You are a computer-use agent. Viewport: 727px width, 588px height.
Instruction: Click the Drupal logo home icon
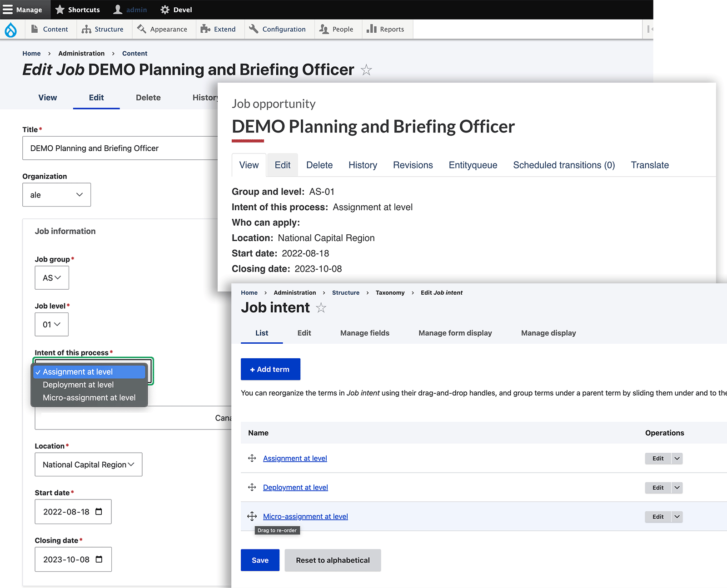11,30
